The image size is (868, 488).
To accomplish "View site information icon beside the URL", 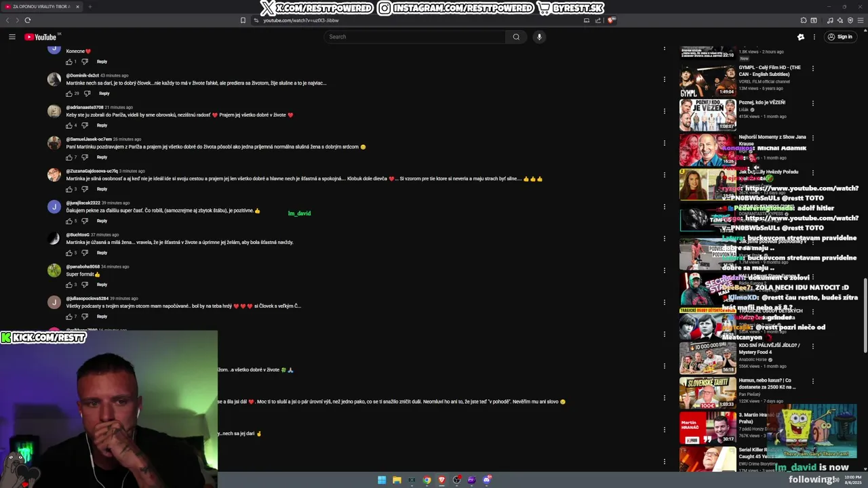I will (256, 20).
